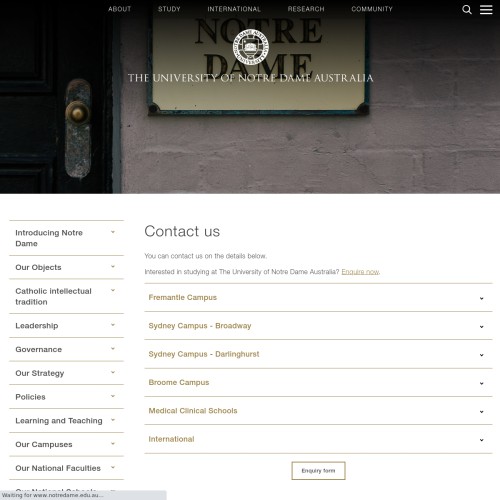Click the Notre Dame crest logo
This screenshot has width=500, height=500.
pos(251,47)
